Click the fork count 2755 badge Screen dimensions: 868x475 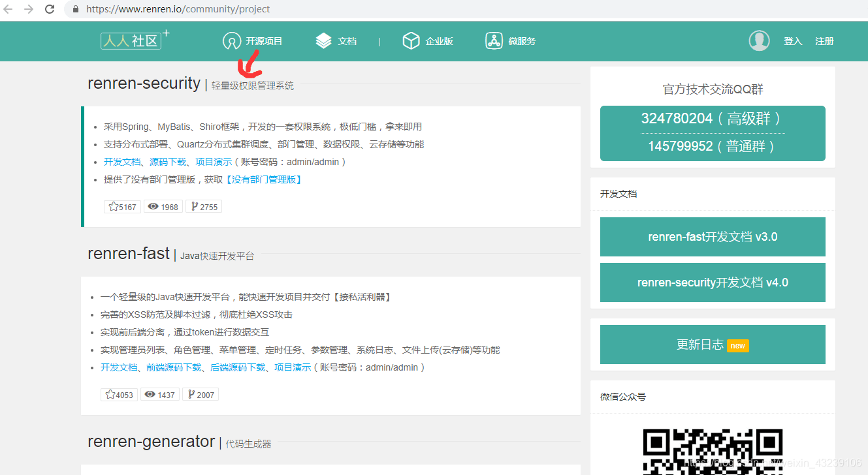coord(204,207)
